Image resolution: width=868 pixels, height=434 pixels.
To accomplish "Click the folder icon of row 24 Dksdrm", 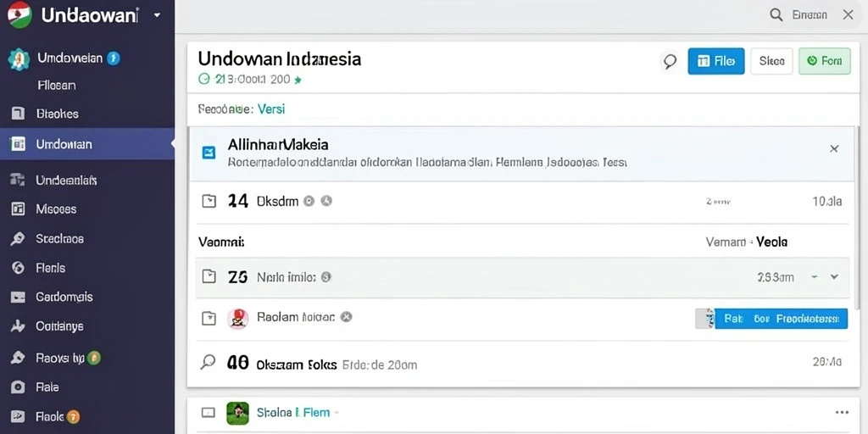I will pos(209,201).
